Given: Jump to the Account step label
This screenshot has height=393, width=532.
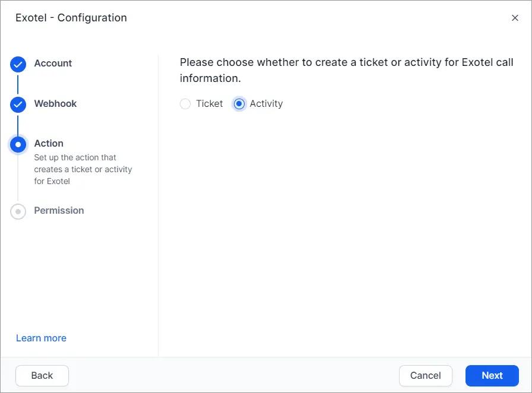Looking at the screenshot, I should pos(53,64).
